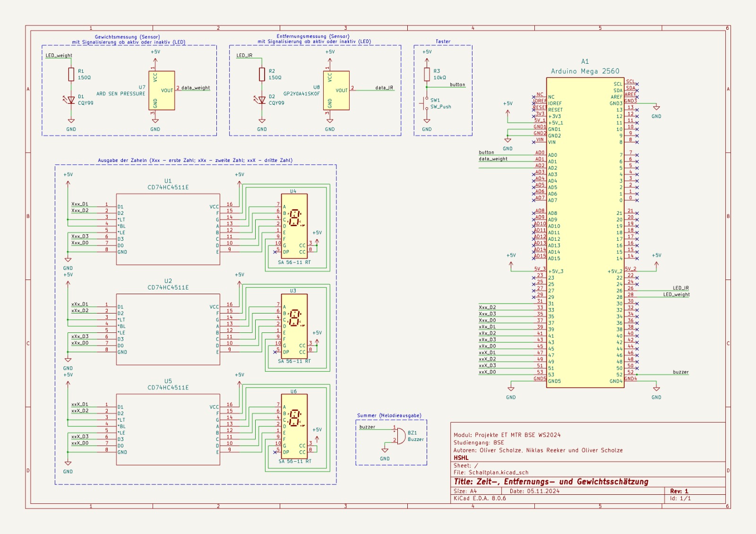Screen dimensions: 756x534
Task: Click the data_weight label at U7 output
Action: tap(196, 88)
